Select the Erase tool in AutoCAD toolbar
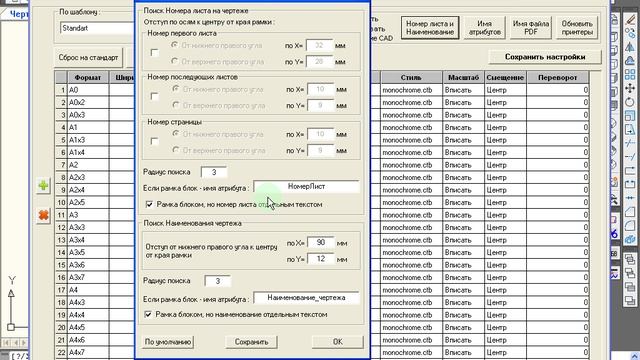The width and height of the screenshot is (640, 360). click(x=630, y=19)
